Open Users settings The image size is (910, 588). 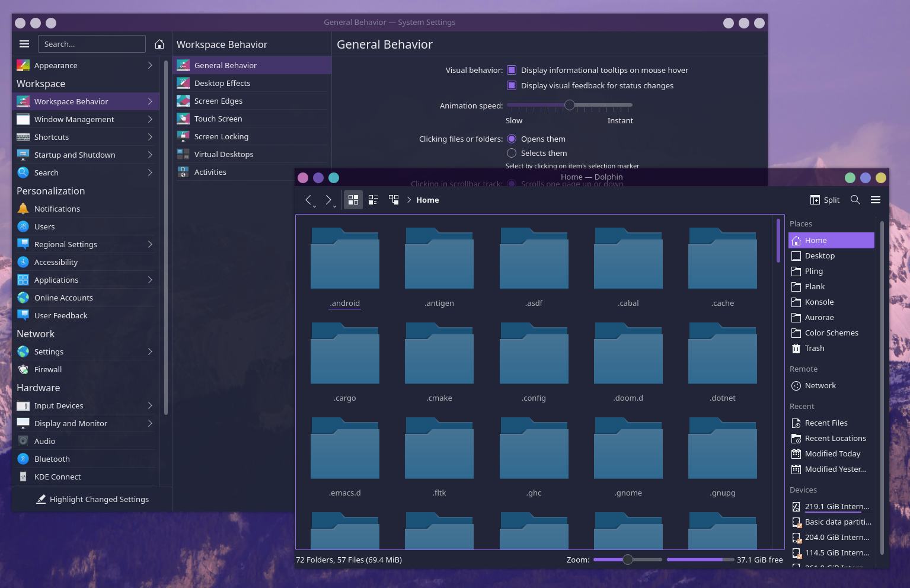(86, 226)
